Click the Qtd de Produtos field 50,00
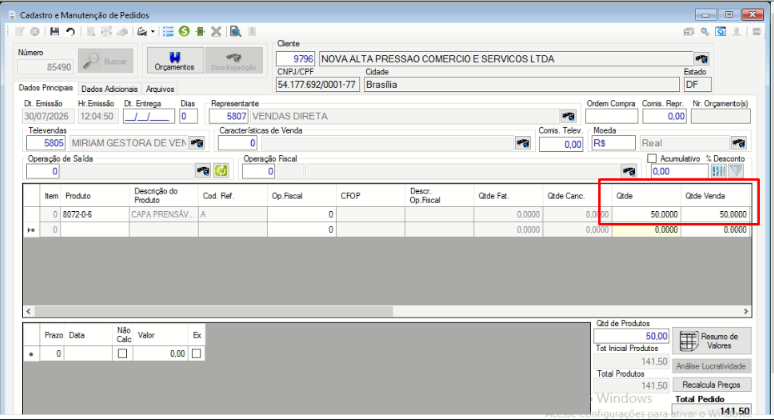Viewport: 774px width, 420px height. [631, 336]
